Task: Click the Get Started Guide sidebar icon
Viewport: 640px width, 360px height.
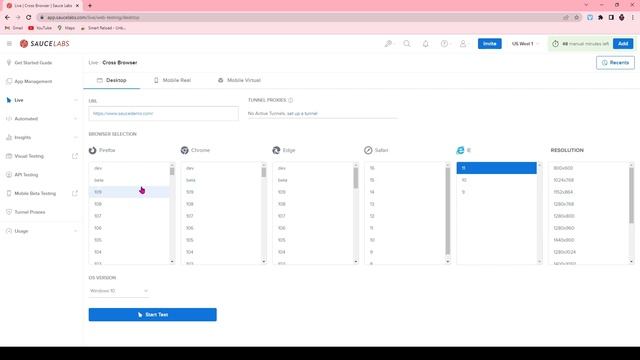Action: pyautogui.click(x=9, y=62)
